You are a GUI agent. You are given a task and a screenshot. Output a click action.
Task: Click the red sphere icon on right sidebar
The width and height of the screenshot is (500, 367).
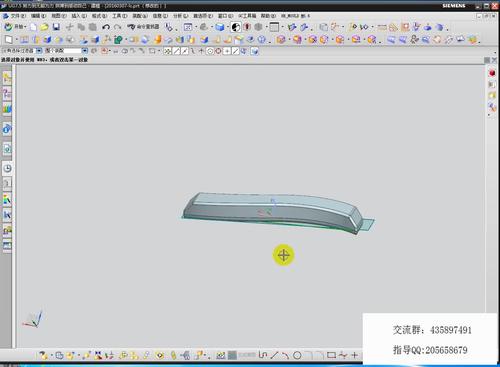click(x=492, y=73)
